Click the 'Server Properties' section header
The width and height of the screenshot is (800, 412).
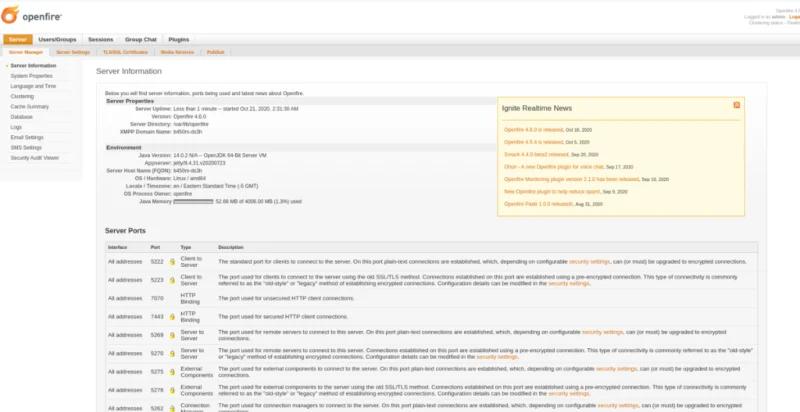[x=130, y=101]
